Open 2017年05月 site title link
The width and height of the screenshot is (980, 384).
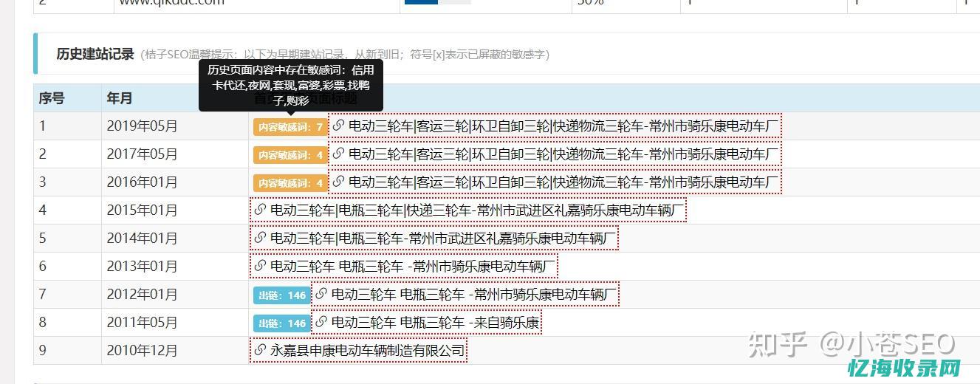[x=564, y=154]
